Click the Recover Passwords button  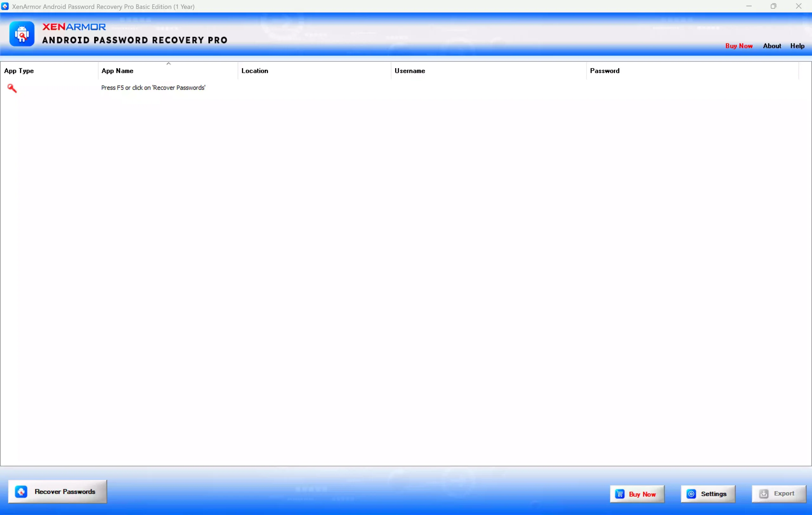57,492
